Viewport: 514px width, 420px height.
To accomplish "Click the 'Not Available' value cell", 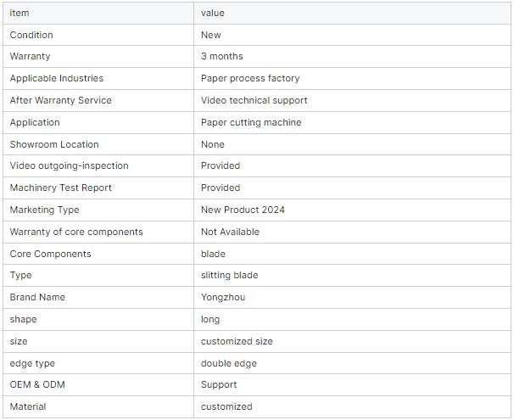I will 230,232.
